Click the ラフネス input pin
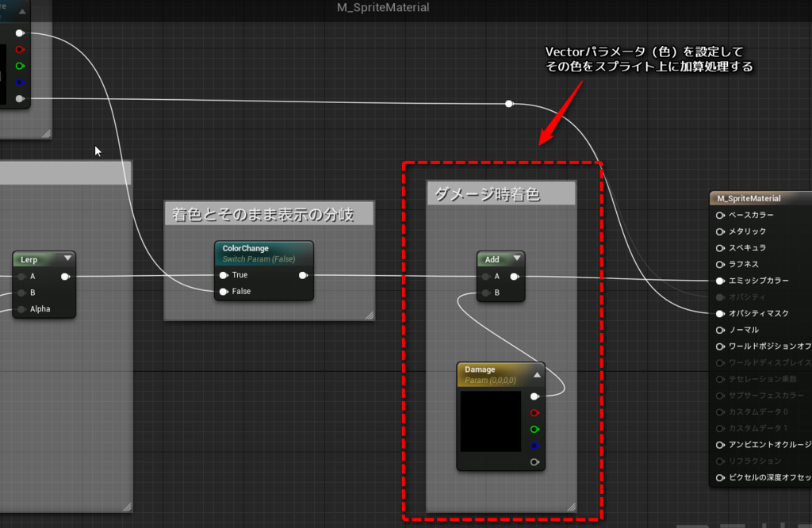This screenshot has height=528, width=812. [x=720, y=265]
